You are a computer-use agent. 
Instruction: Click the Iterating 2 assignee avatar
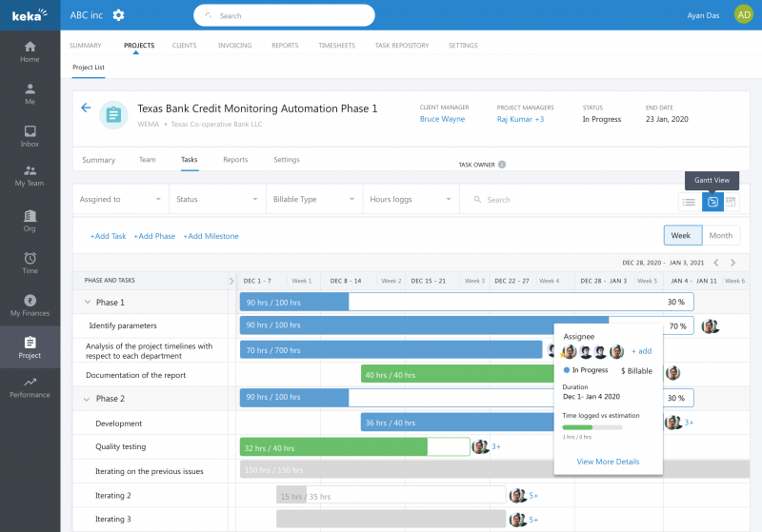[x=517, y=496]
